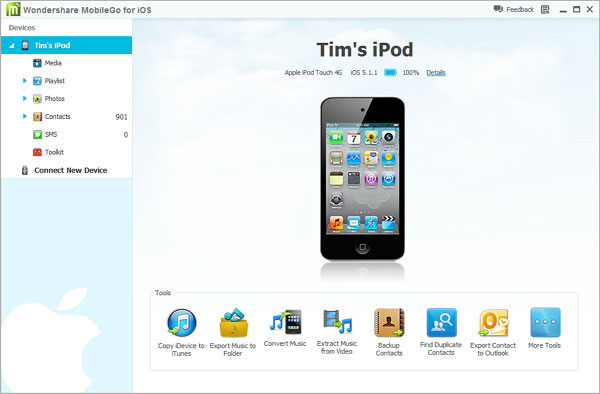Click the Tools group label
Screen dimensions: 600x394
(x=163, y=293)
